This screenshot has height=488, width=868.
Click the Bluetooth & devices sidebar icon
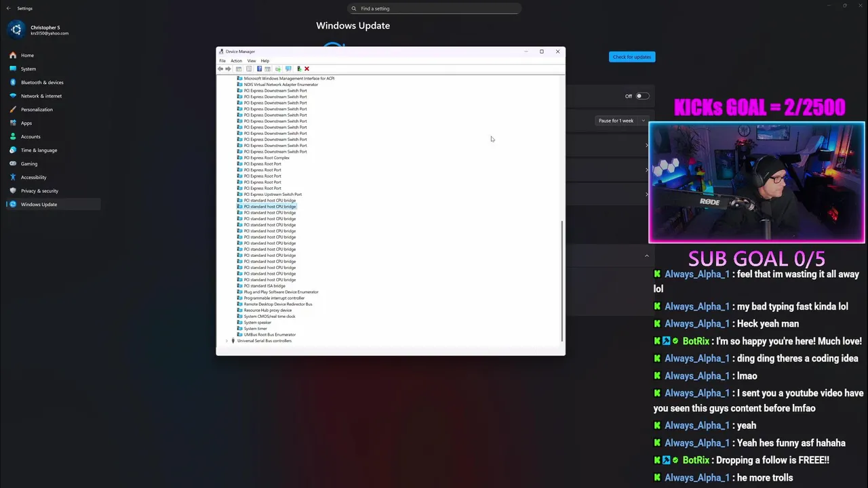(x=13, y=82)
